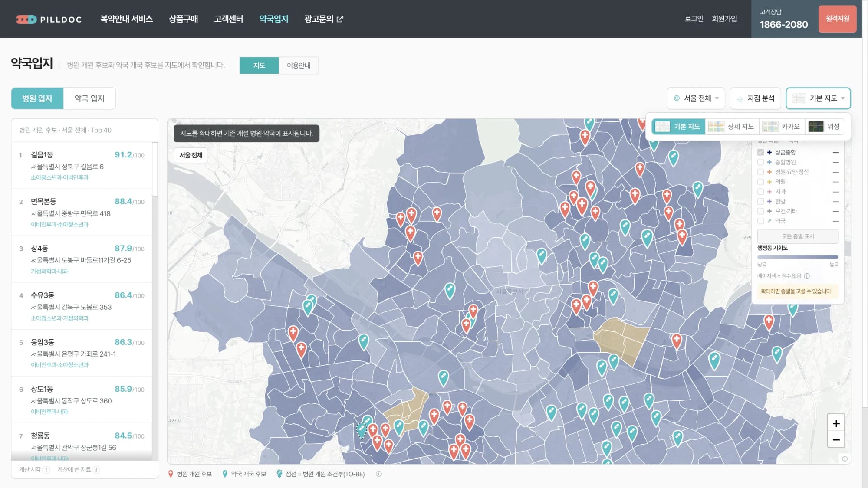Select 창4동 in the candidate list

(82, 259)
